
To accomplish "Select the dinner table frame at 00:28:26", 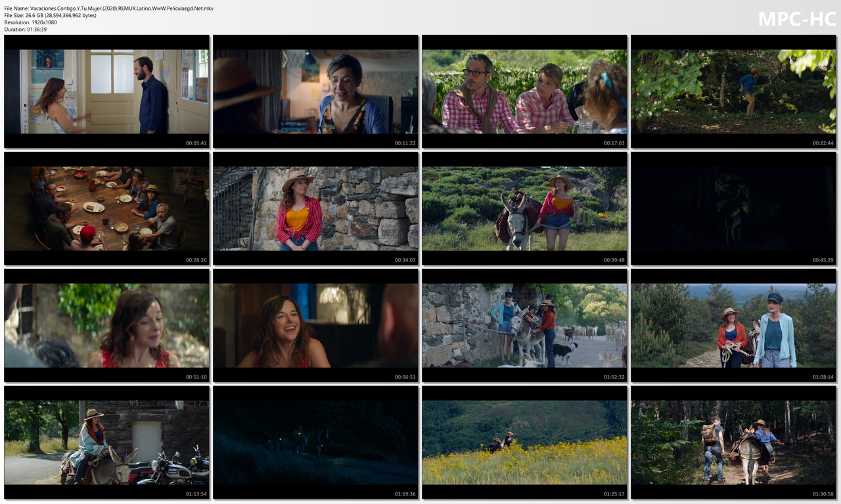I will [x=106, y=208].
